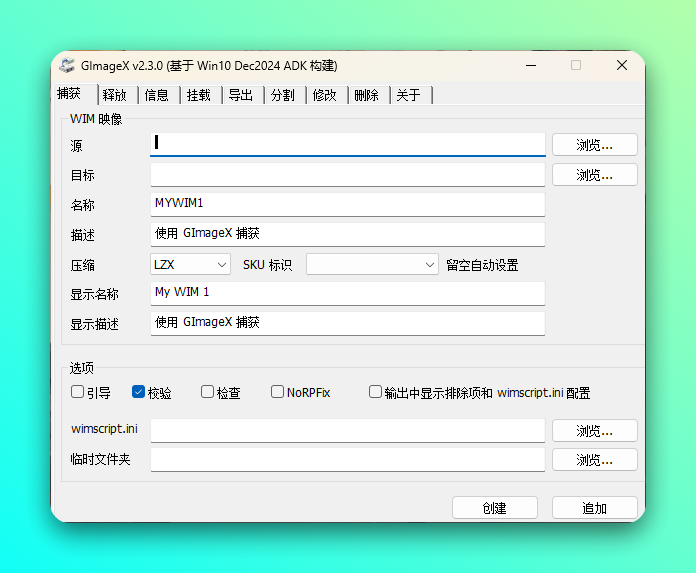Click the 留空自动设置 hint text
Image resolution: width=696 pixels, height=573 pixels.
coord(482,265)
